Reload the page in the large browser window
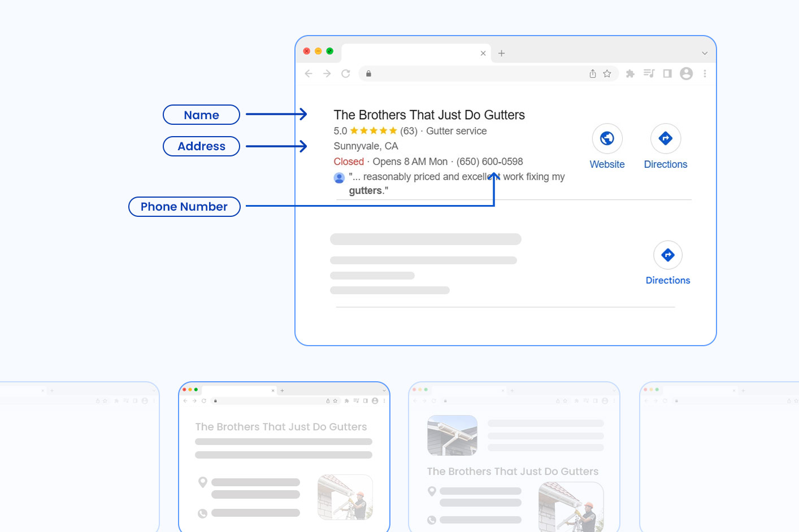This screenshot has width=799, height=532. [346, 73]
